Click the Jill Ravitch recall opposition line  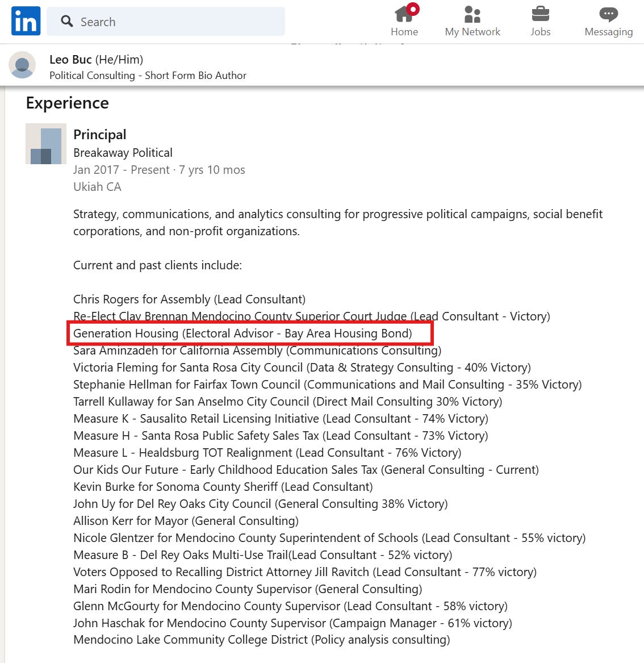[305, 572]
